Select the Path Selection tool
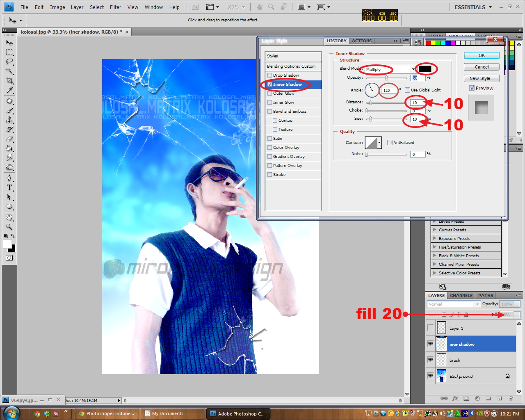The height and width of the screenshot is (420, 525). click(9, 197)
